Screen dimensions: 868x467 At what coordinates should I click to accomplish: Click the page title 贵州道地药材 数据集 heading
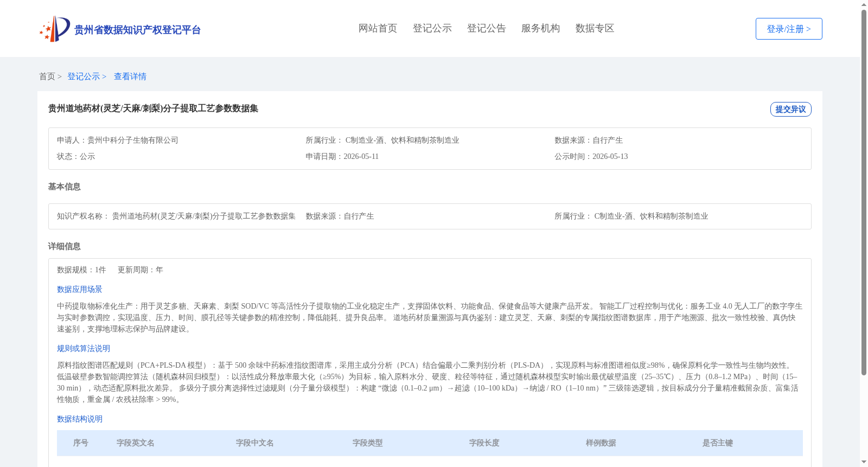(153, 108)
